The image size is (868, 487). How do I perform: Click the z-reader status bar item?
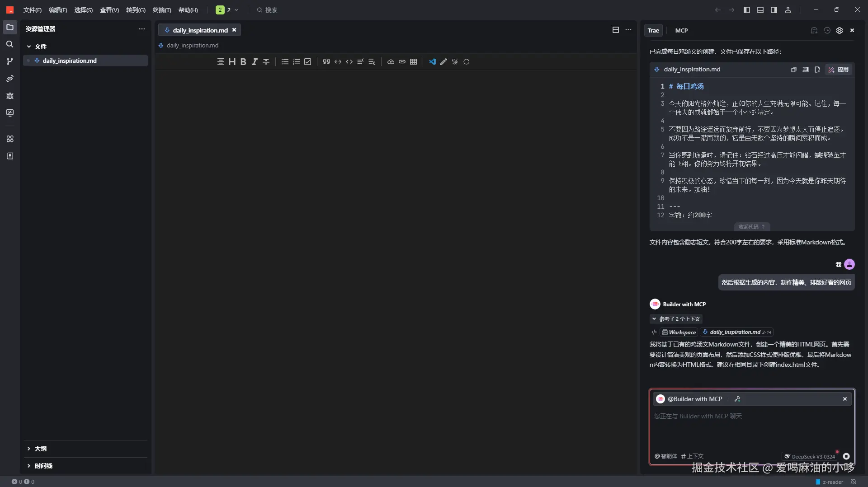[830, 482]
